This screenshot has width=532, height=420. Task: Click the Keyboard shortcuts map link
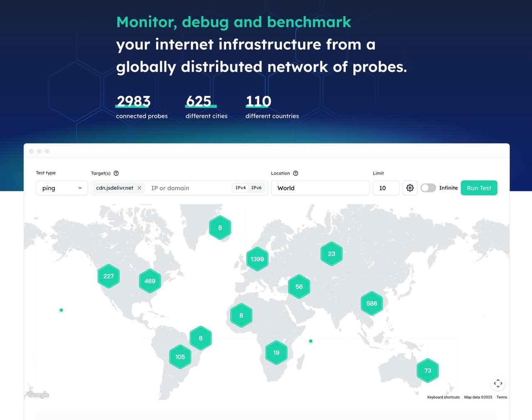[x=443, y=397]
